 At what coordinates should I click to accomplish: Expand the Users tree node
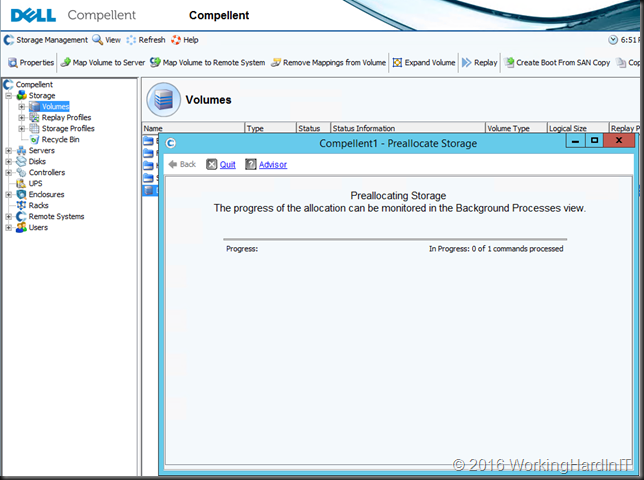(x=9, y=227)
